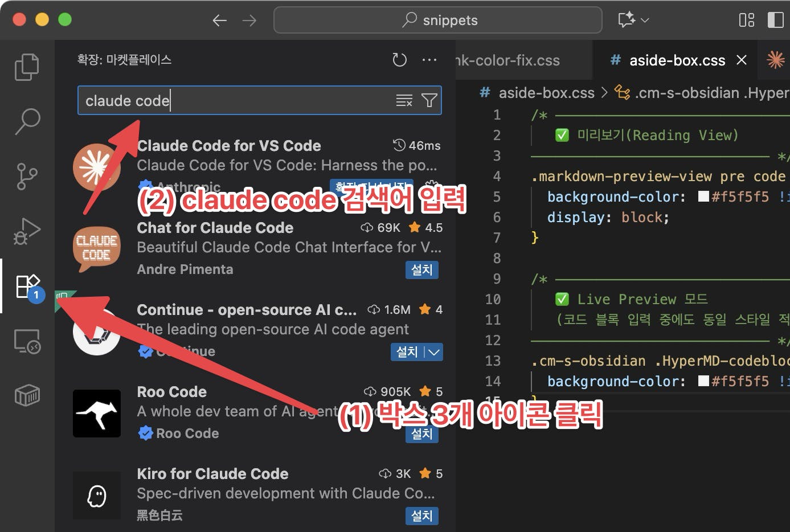Click the snippets command center search box
This screenshot has height=532, width=790.
point(437,20)
